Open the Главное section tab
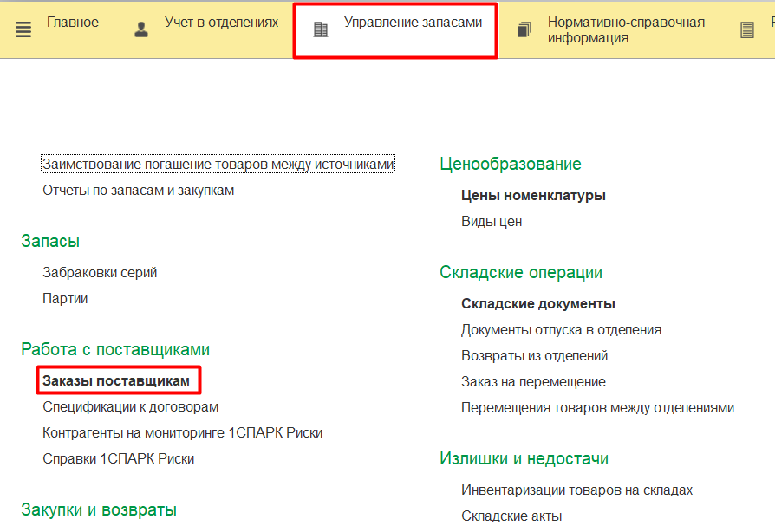Viewport: 775px width, 532px height. [x=72, y=23]
